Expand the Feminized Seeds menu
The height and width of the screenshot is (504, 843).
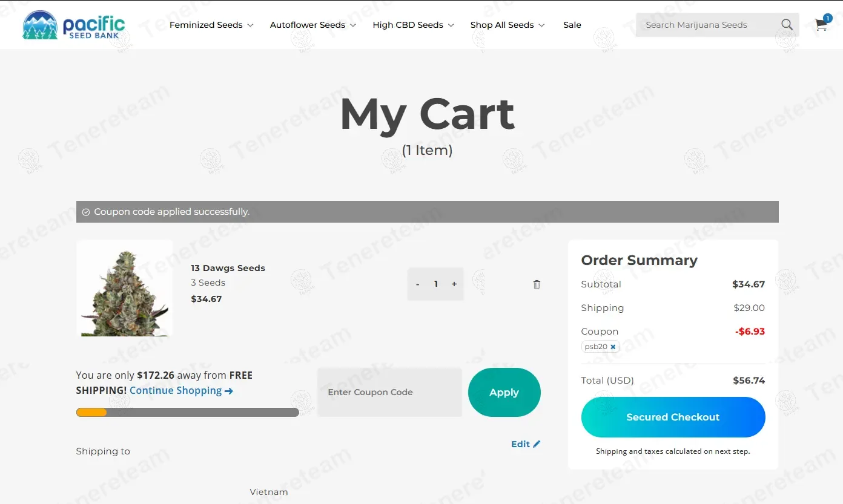(211, 25)
